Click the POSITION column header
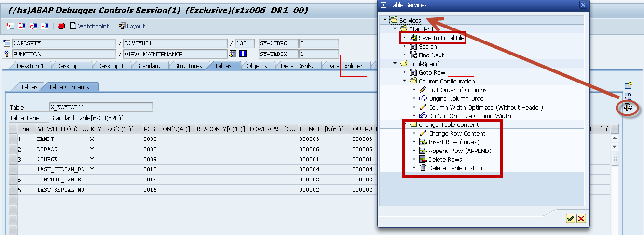 169,129
